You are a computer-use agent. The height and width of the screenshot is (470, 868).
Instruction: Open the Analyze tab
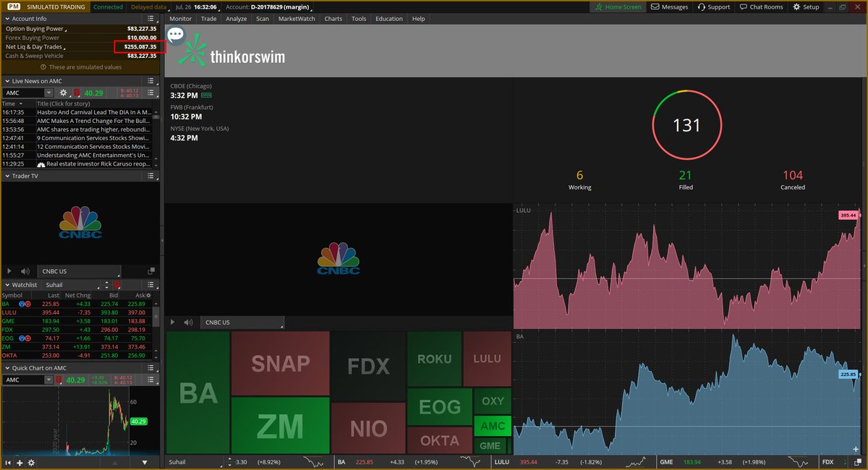[x=237, y=19]
